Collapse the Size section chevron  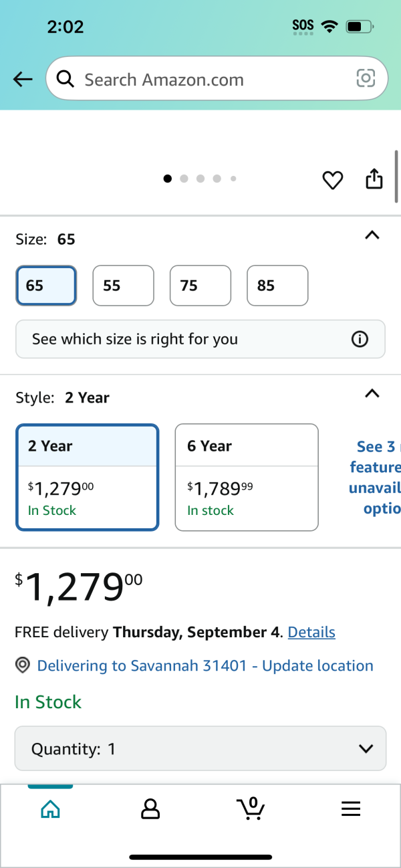(x=372, y=235)
